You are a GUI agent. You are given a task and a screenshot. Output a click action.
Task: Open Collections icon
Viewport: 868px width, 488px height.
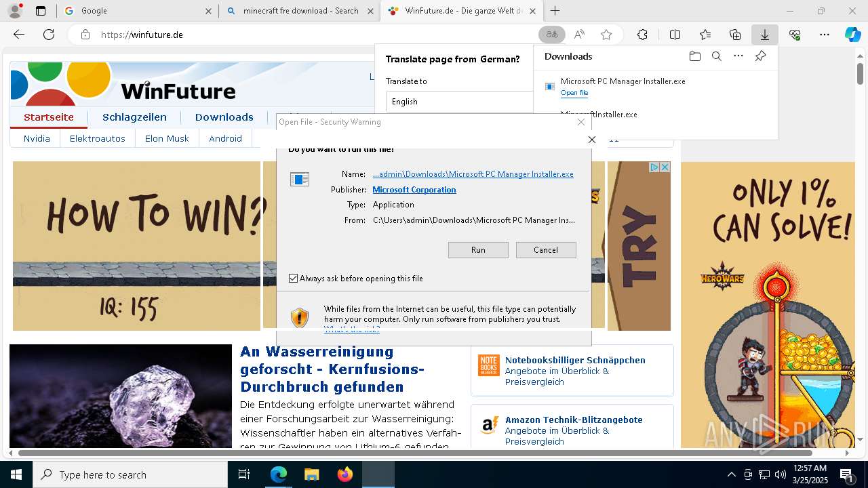click(x=735, y=35)
